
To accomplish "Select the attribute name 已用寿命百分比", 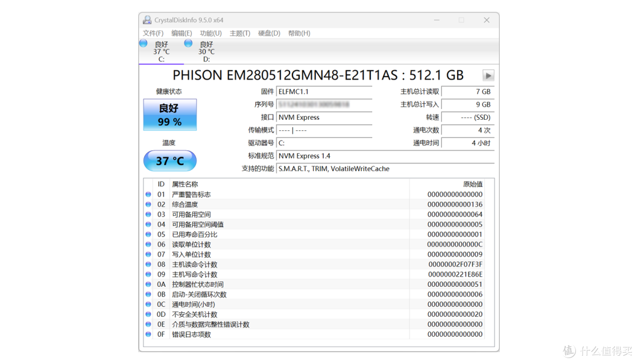I will [x=194, y=234].
